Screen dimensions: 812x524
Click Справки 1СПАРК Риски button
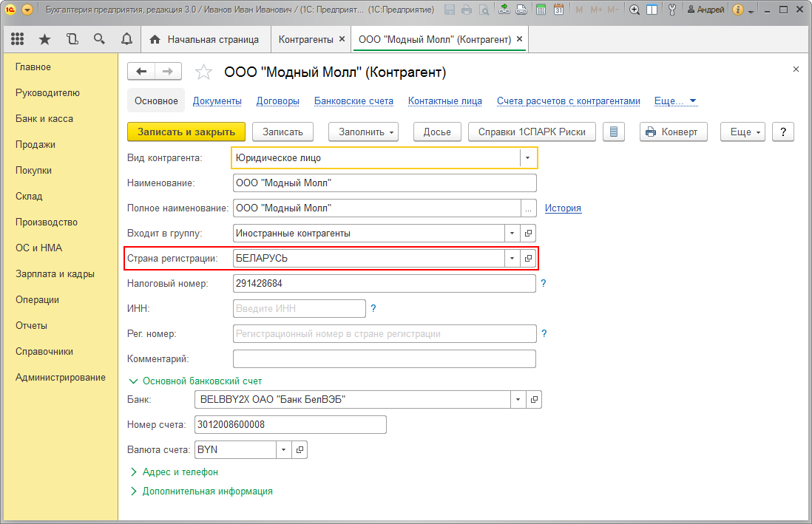(532, 132)
